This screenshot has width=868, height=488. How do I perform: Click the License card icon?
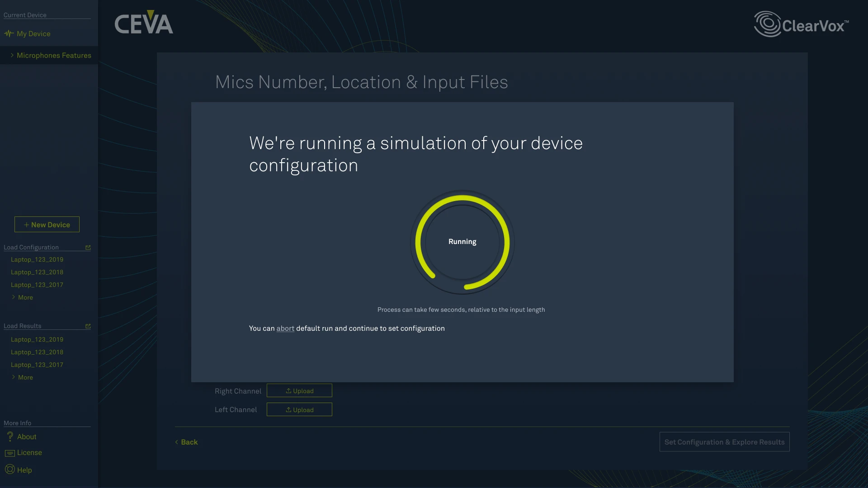(10, 453)
